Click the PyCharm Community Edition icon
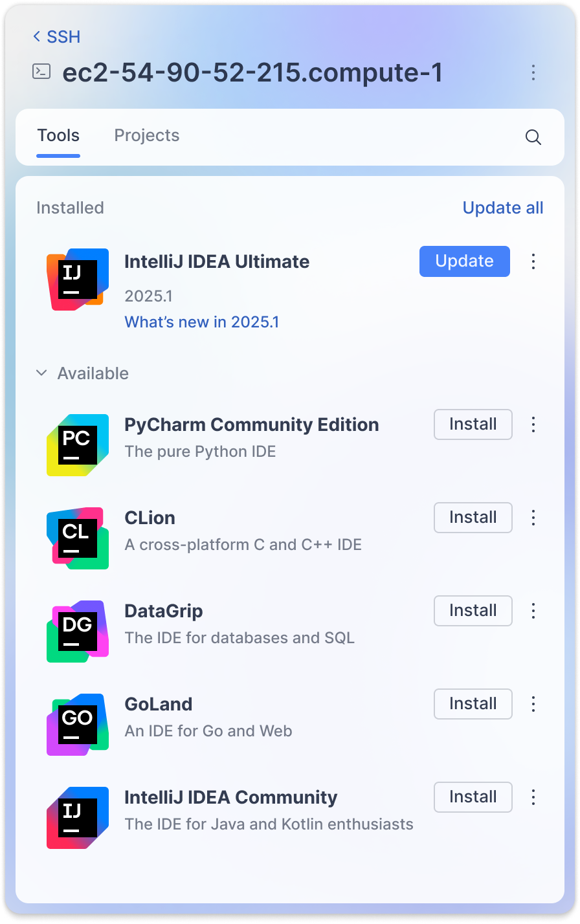 click(x=78, y=445)
